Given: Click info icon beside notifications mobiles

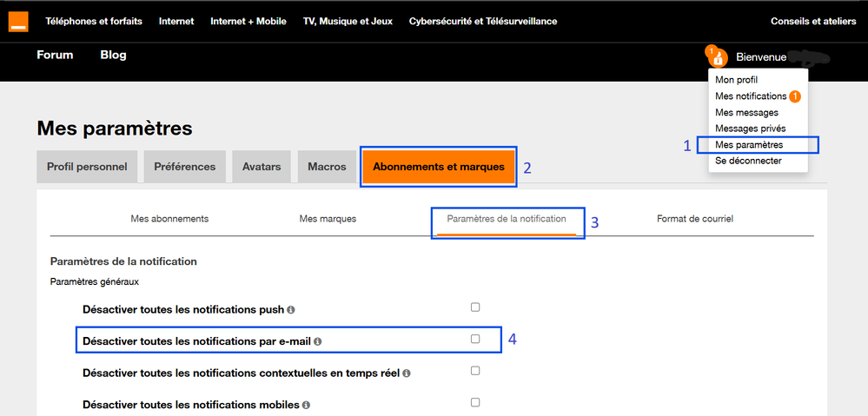Looking at the screenshot, I should (306, 405).
